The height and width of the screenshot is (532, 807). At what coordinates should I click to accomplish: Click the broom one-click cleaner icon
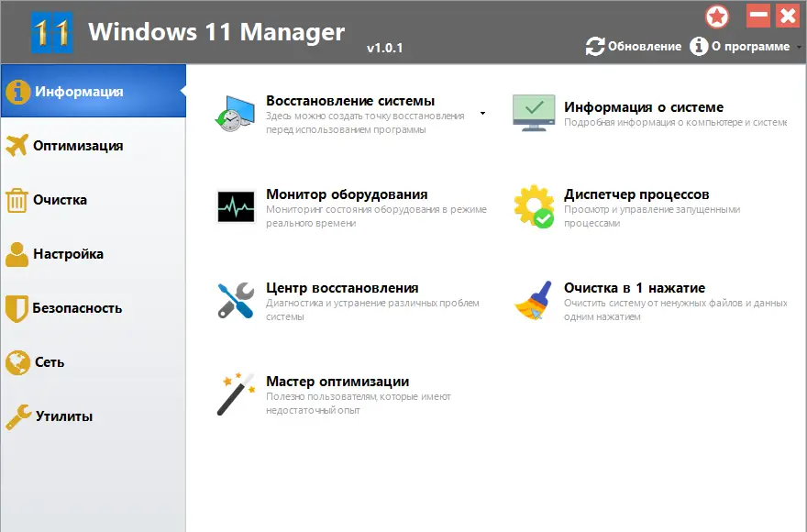pyautogui.click(x=534, y=300)
